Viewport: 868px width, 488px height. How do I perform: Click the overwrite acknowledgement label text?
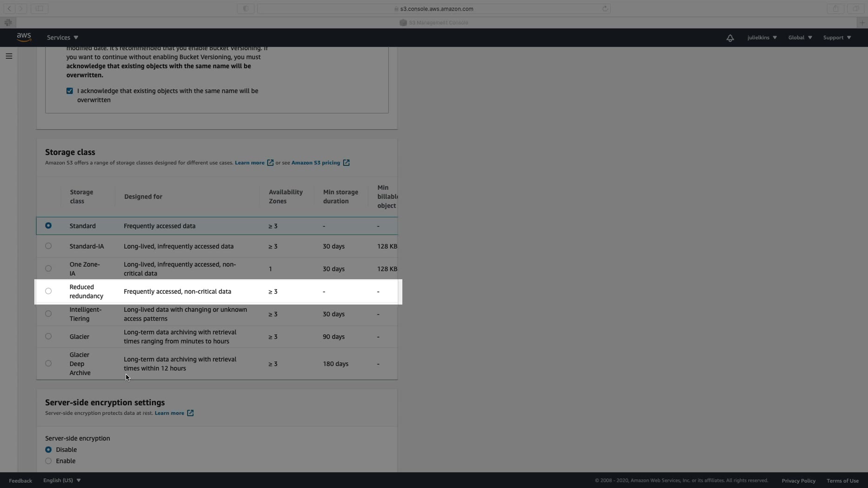167,95
